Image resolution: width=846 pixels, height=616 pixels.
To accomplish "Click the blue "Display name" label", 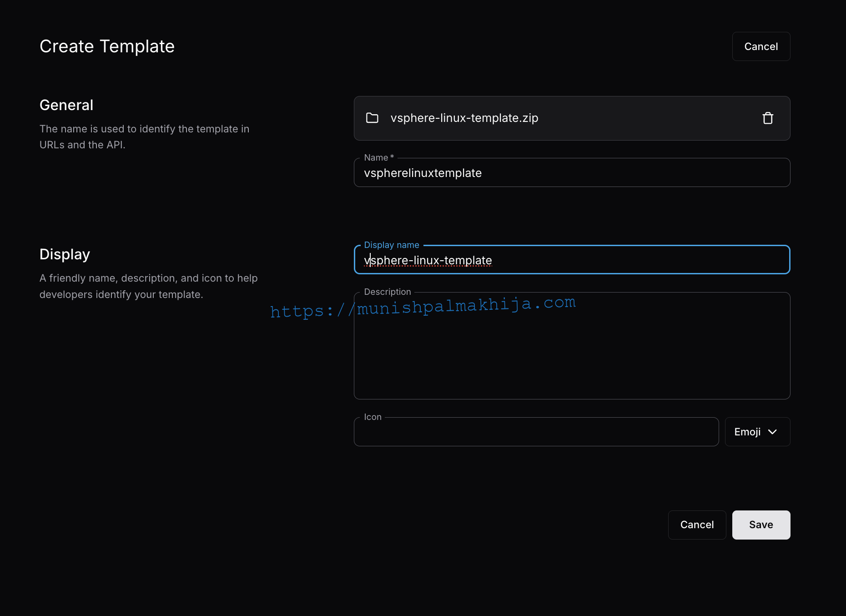I will click(x=391, y=245).
